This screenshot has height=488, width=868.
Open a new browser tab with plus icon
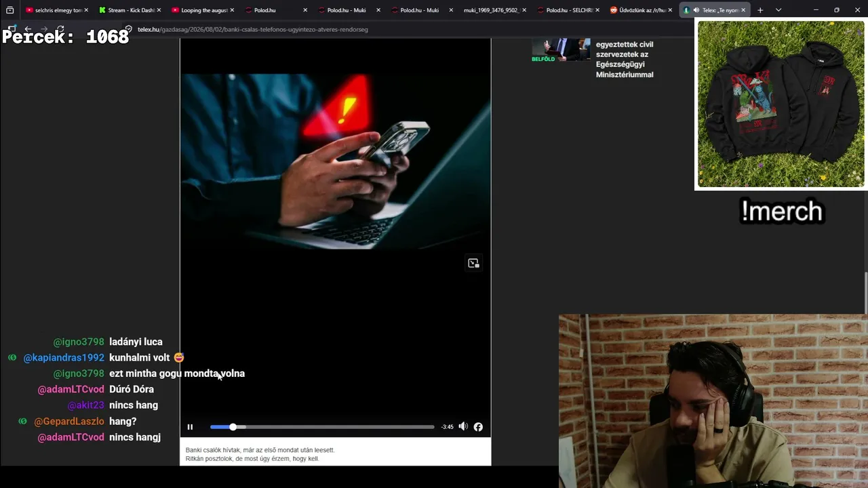tap(760, 10)
